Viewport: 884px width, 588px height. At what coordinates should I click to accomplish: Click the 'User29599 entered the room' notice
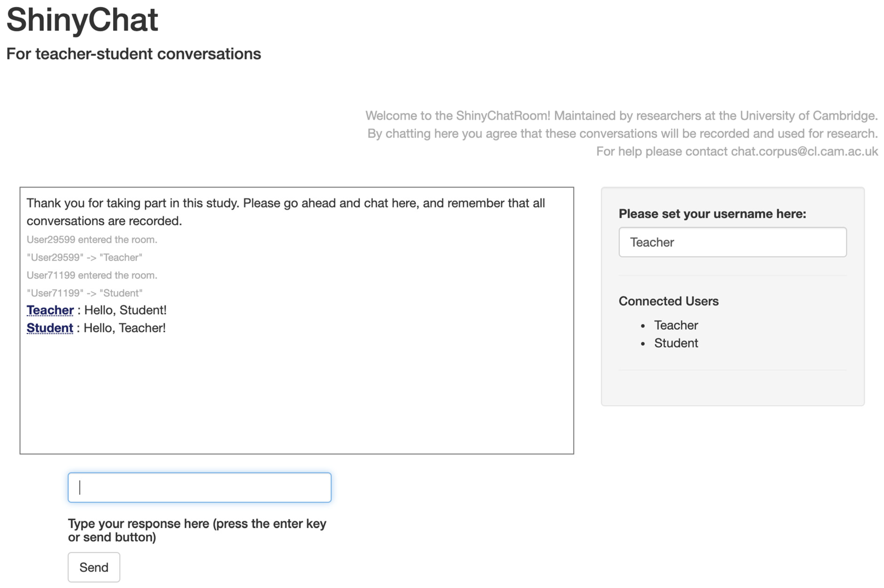pyautogui.click(x=92, y=239)
